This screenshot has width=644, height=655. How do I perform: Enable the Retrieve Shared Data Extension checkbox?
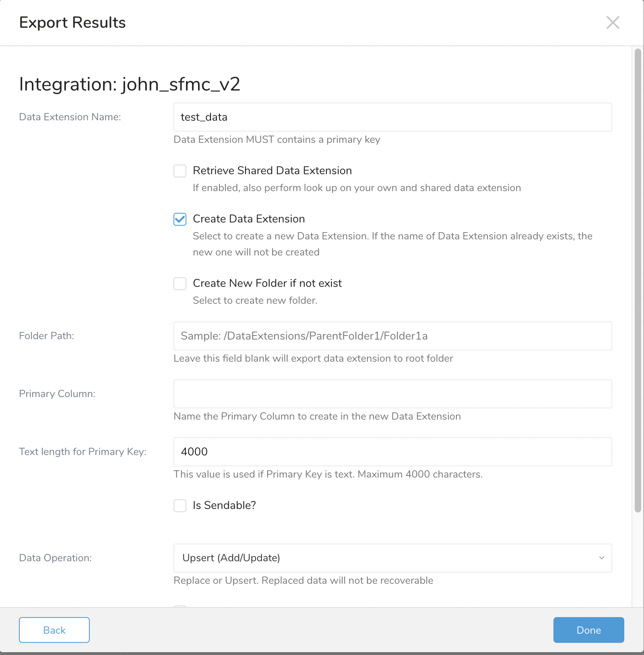180,171
